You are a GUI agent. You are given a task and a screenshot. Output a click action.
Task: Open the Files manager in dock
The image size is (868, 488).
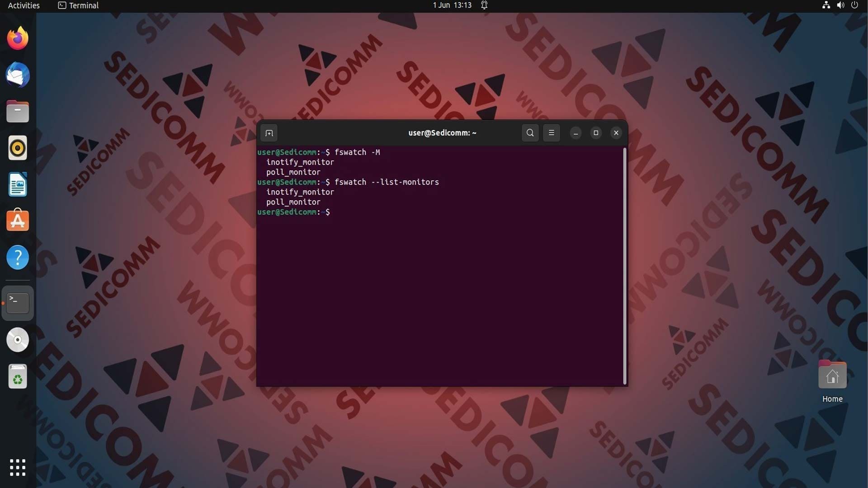tap(18, 112)
